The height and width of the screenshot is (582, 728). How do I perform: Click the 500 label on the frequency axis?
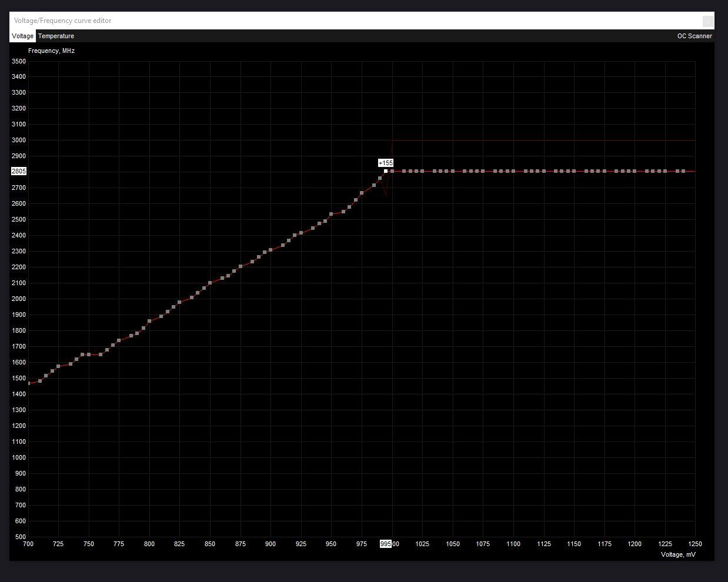[x=20, y=537]
